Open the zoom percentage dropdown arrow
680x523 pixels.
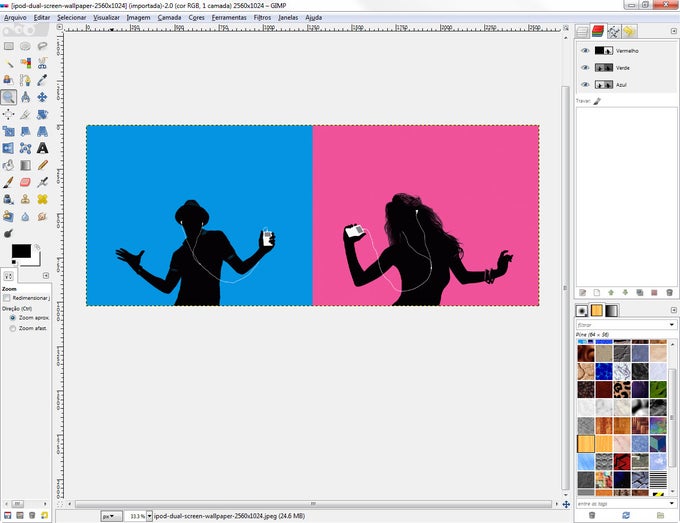tap(150, 516)
